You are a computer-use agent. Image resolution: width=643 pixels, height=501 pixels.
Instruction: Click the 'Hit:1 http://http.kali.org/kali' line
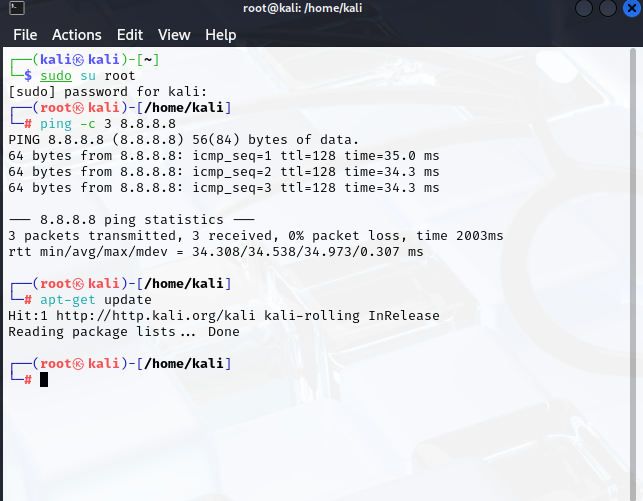(x=223, y=316)
